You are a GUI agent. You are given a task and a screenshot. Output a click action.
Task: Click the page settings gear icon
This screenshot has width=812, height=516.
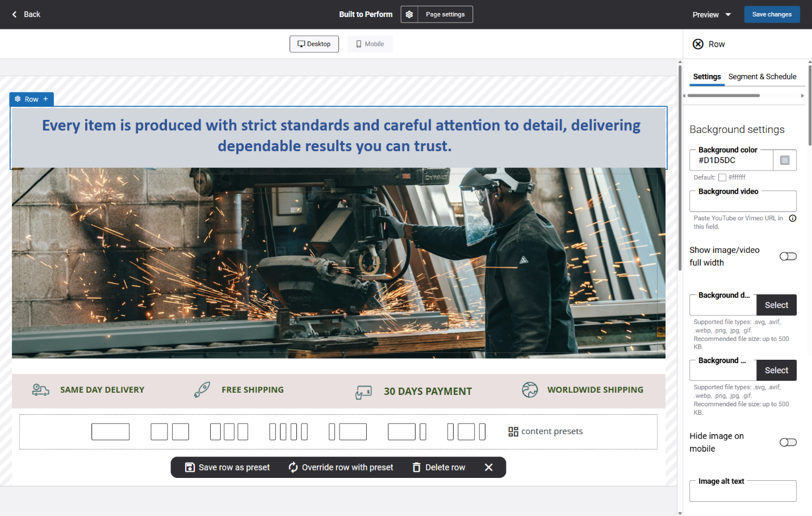(x=409, y=14)
